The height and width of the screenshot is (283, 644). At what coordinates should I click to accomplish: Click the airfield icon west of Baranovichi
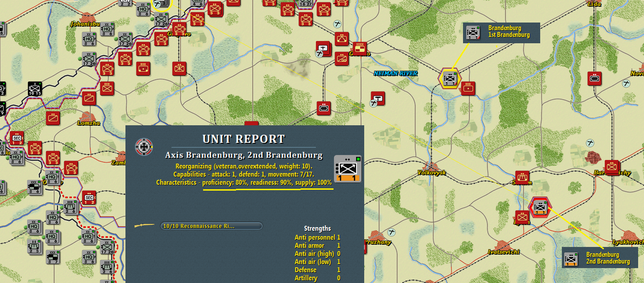click(590, 142)
